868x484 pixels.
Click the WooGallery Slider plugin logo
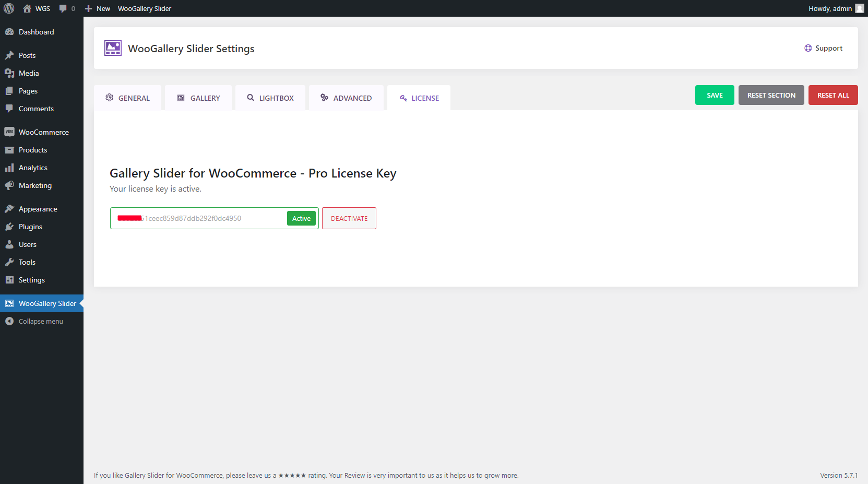(113, 48)
